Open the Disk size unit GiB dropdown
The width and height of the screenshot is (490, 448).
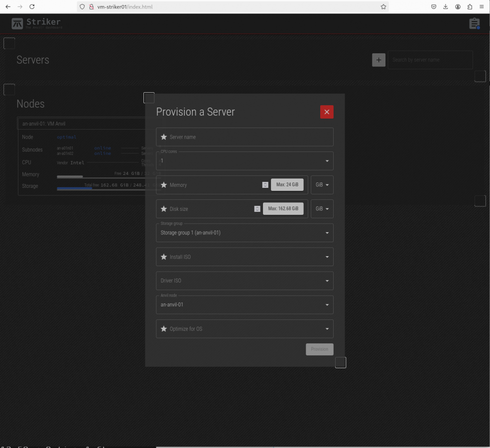322,209
